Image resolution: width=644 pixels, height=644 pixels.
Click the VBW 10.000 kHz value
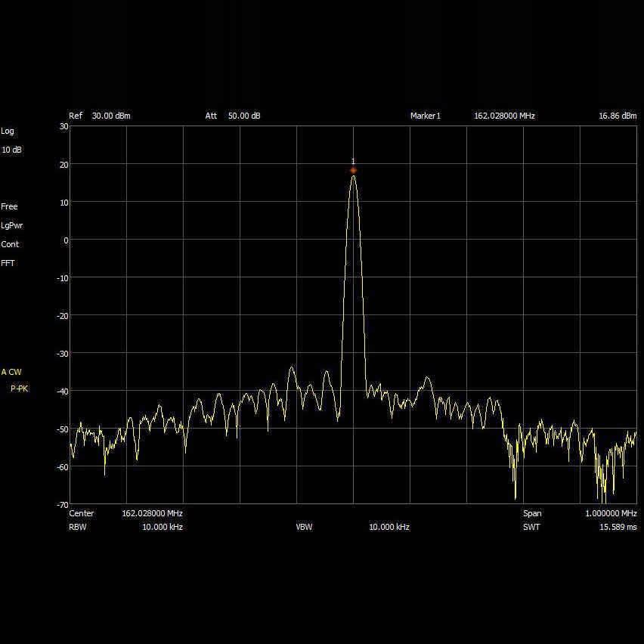(x=389, y=527)
